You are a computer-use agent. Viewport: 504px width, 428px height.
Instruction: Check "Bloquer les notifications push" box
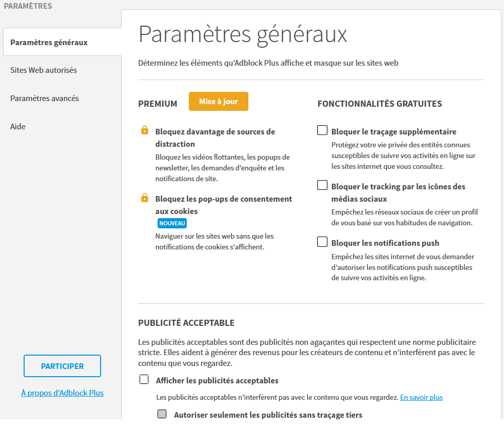322,242
